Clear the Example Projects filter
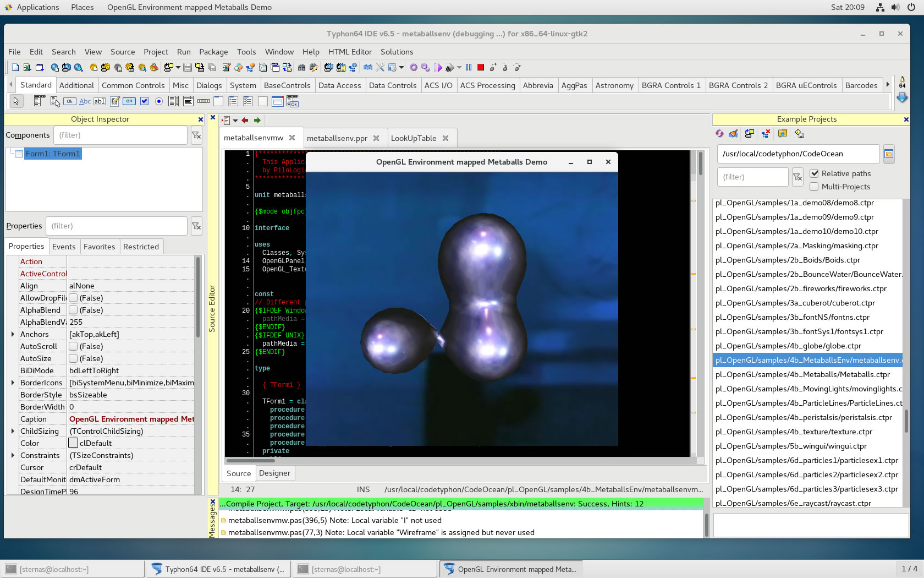Image resolution: width=924 pixels, height=578 pixels. [x=798, y=177]
